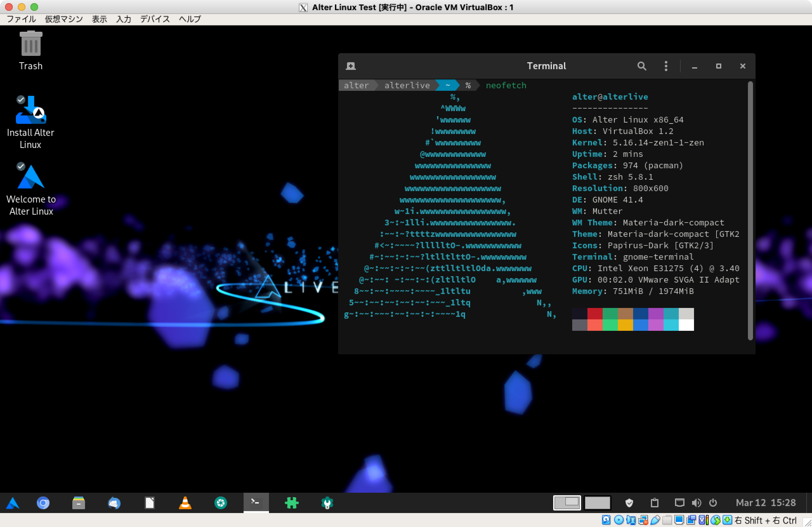The image size is (812, 527).
Task: Add a new terminal tab
Action: click(x=351, y=66)
